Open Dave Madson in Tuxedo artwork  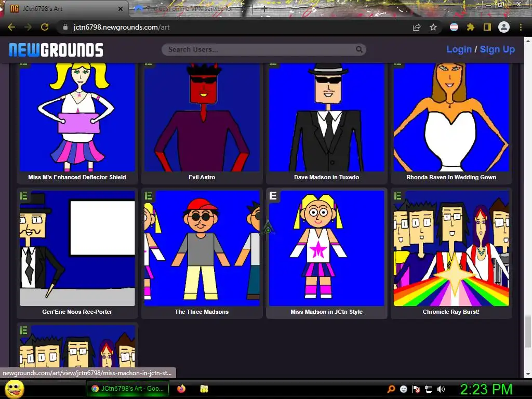coord(326,117)
